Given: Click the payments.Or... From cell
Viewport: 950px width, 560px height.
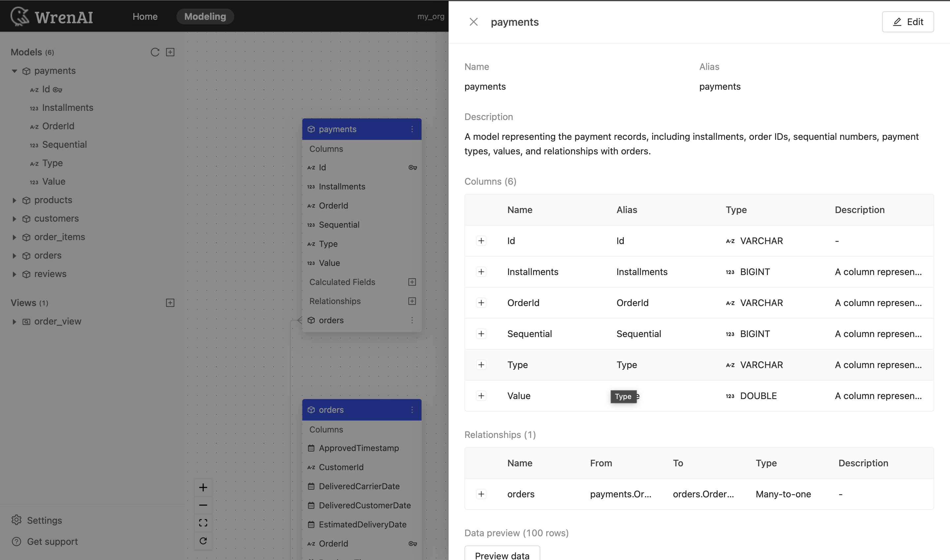Looking at the screenshot, I should pos(620,494).
